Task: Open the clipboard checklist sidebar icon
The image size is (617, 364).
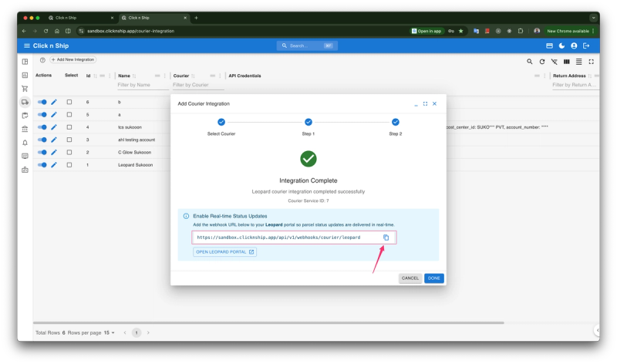Action: [25, 116]
